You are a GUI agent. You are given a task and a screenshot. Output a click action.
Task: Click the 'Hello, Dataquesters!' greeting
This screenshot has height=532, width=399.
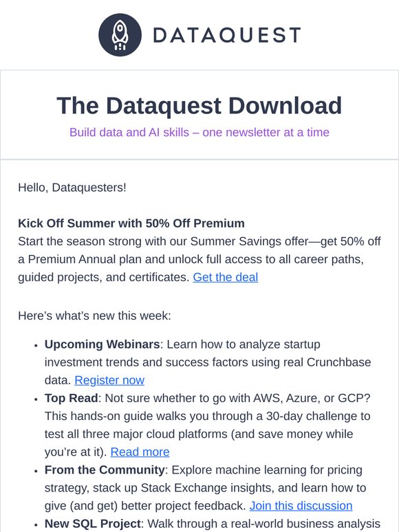pyautogui.click(x=72, y=187)
